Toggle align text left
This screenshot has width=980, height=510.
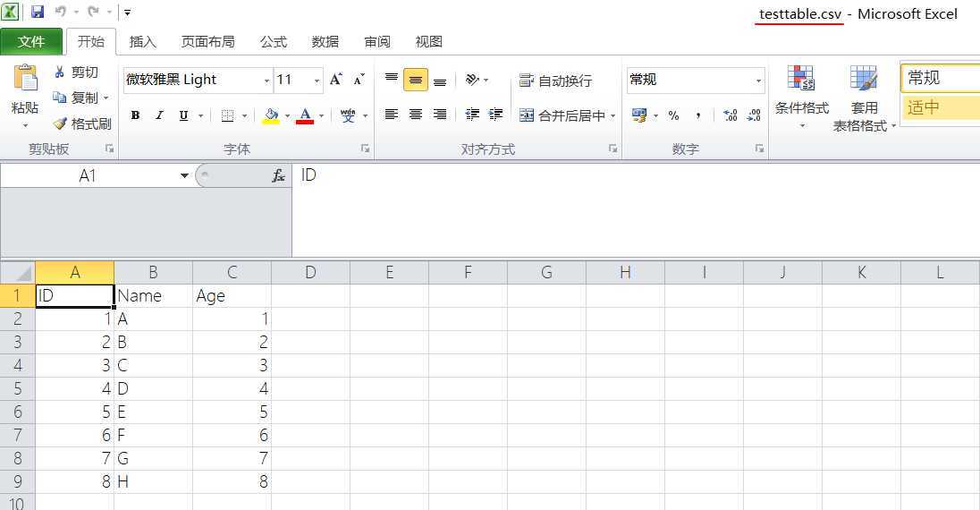coord(392,115)
